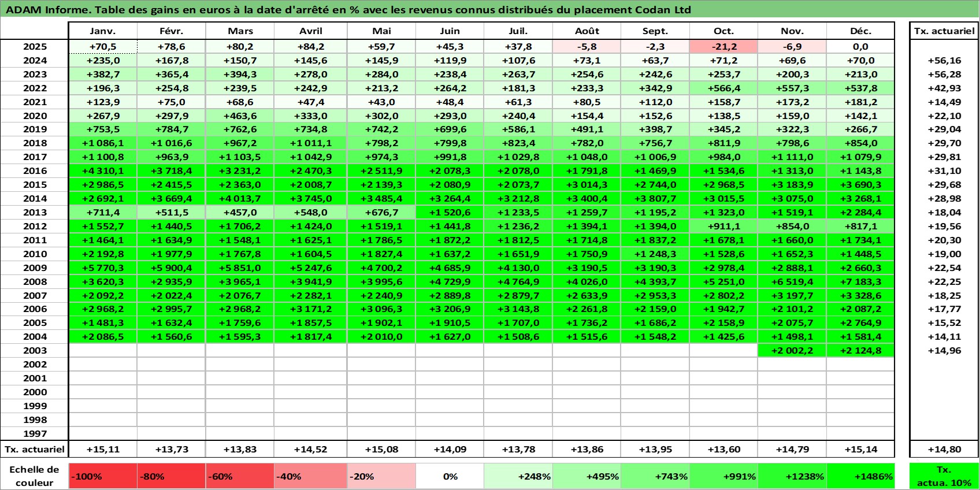Click the -5,8 value in Août 2025
Screen dimensions: 980x490
(586, 47)
